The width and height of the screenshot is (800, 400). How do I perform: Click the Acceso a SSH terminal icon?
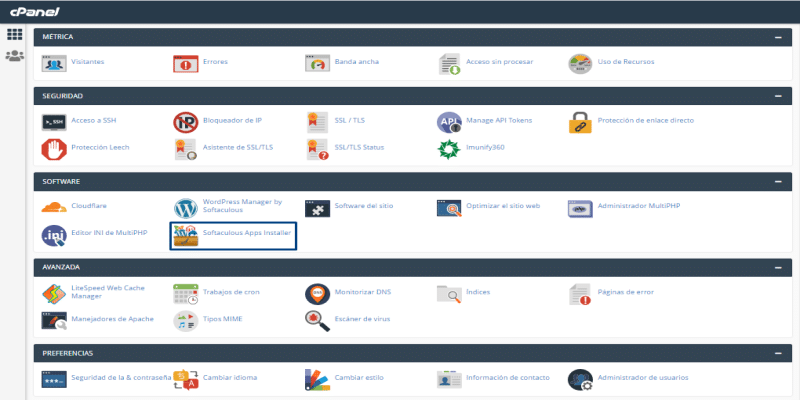coord(54,122)
